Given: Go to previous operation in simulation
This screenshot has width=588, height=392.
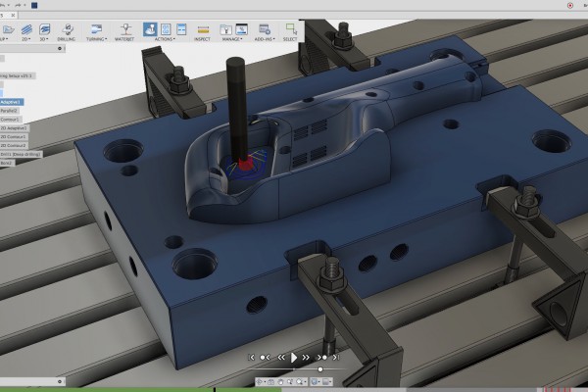Looking at the screenshot, I should tap(266, 358).
